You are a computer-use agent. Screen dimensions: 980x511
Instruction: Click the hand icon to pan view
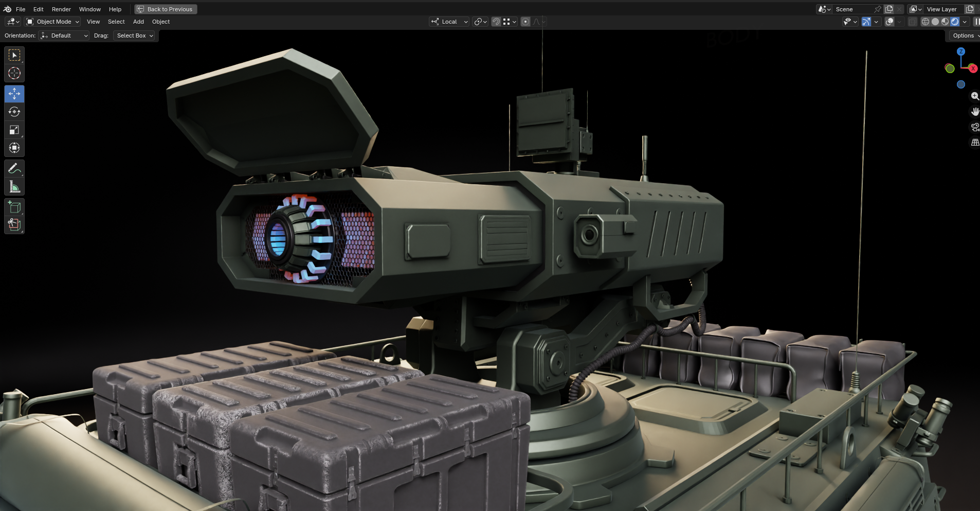[974, 112]
